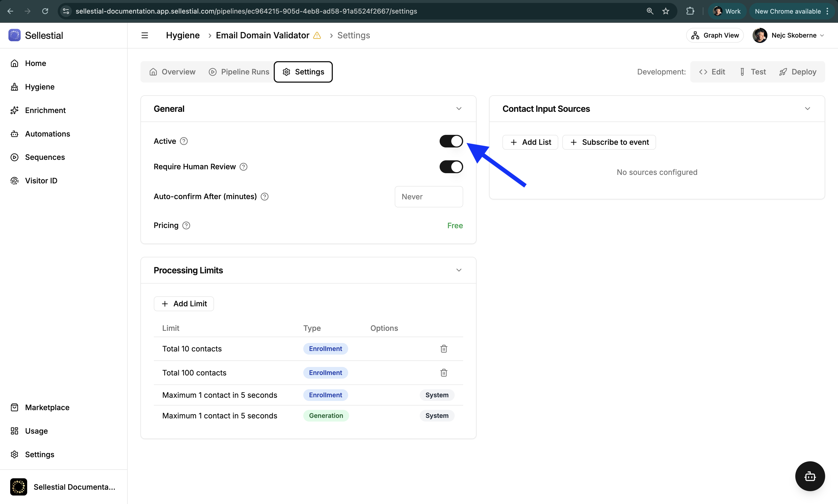
Task: Switch to the Pipeline Runs tab
Action: click(x=239, y=72)
